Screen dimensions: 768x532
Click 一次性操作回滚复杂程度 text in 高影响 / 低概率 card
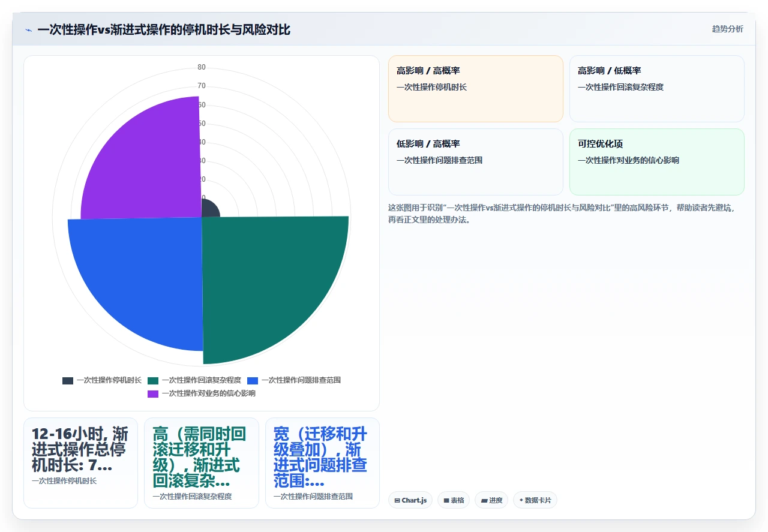(x=620, y=87)
